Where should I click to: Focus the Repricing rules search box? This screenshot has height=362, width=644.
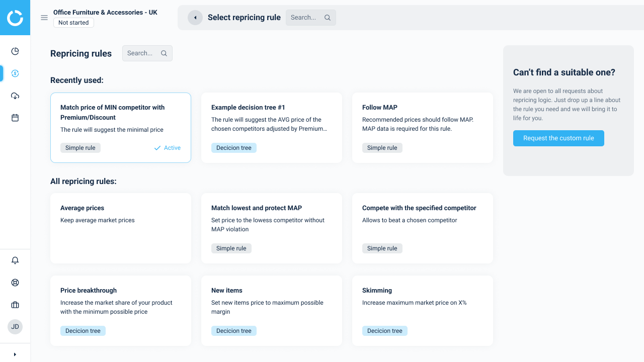coord(147,53)
